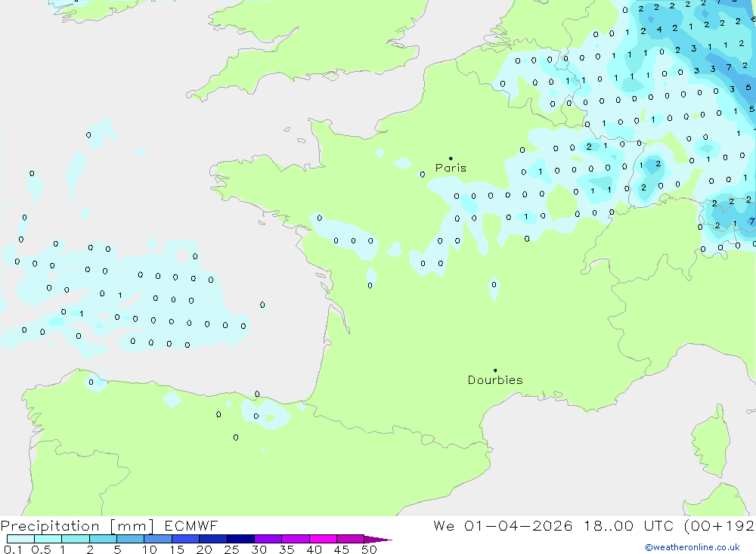Screen dimensions: 756x554
Task: Pick the 35–40 mm legend swatch
Action: tap(296, 539)
